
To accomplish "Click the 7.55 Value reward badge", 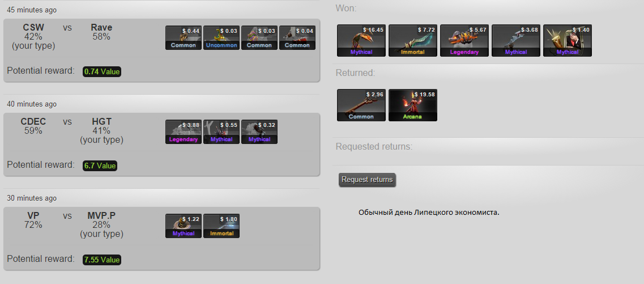I will [x=102, y=260].
